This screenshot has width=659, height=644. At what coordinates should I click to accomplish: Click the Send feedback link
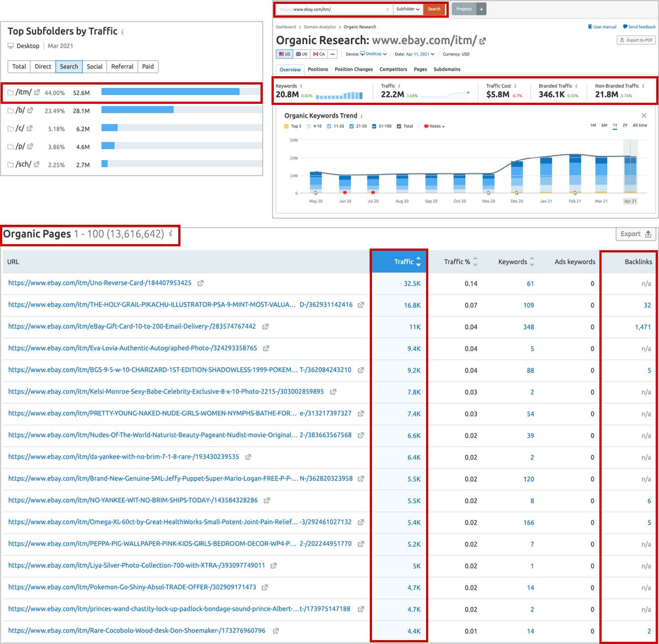pos(639,27)
